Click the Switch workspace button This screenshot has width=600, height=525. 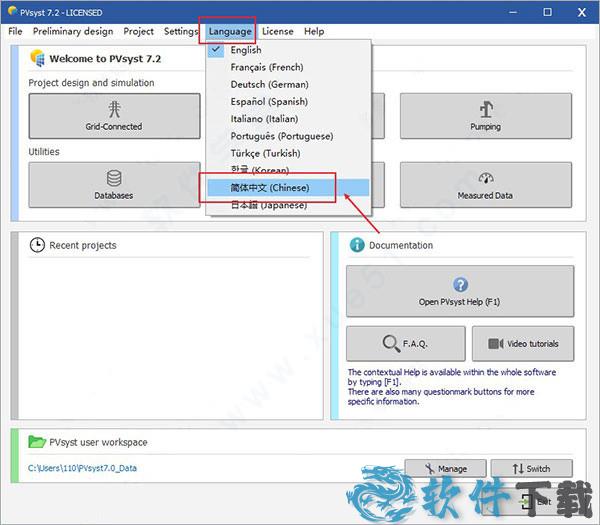pyautogui.click(x=531, y=468)
